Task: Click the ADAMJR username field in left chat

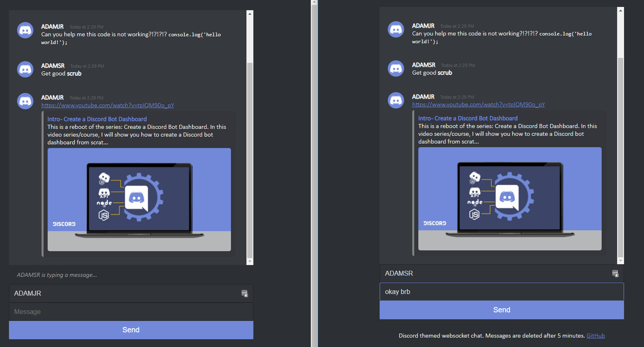Action: pyautogui.click(x=131, y=293)
